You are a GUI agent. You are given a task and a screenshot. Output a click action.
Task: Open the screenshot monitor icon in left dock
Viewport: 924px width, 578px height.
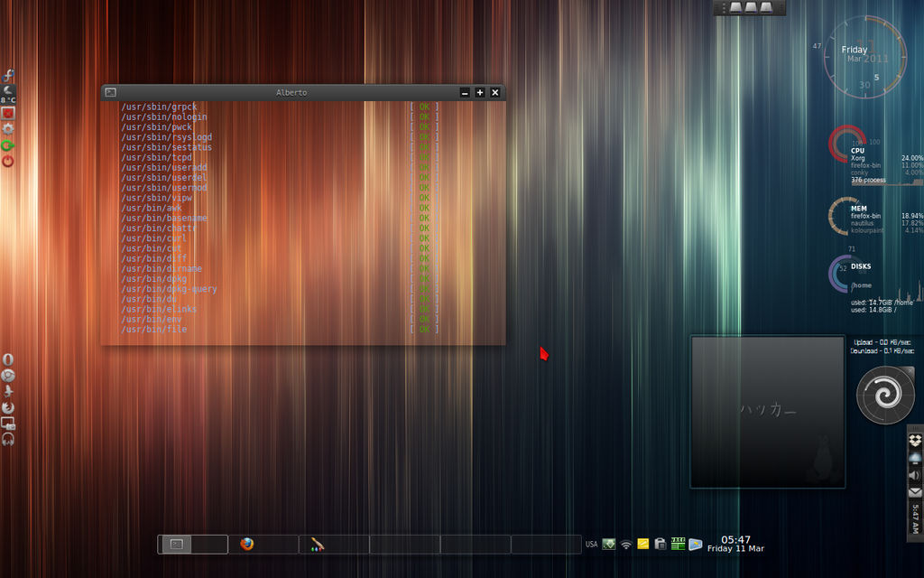click(7, 423)
